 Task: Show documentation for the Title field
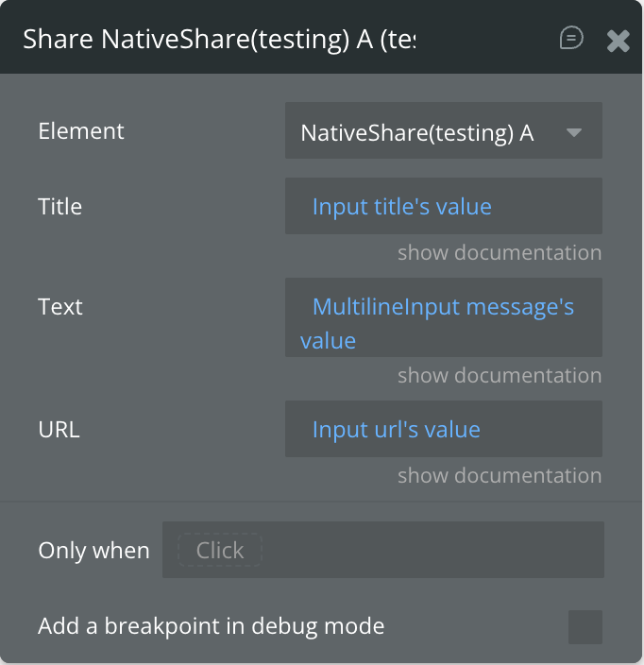pos(500,253)
